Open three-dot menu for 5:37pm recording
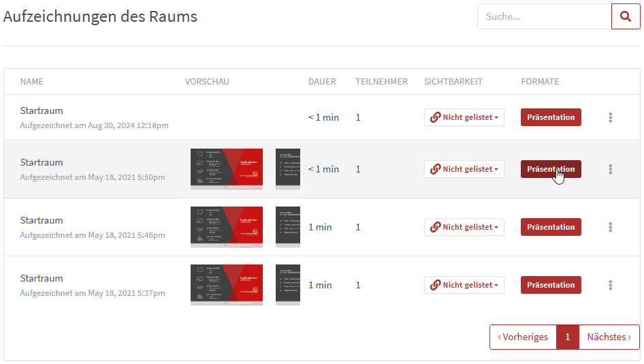This screenshot has height=364, width=644. coord(611,286)
